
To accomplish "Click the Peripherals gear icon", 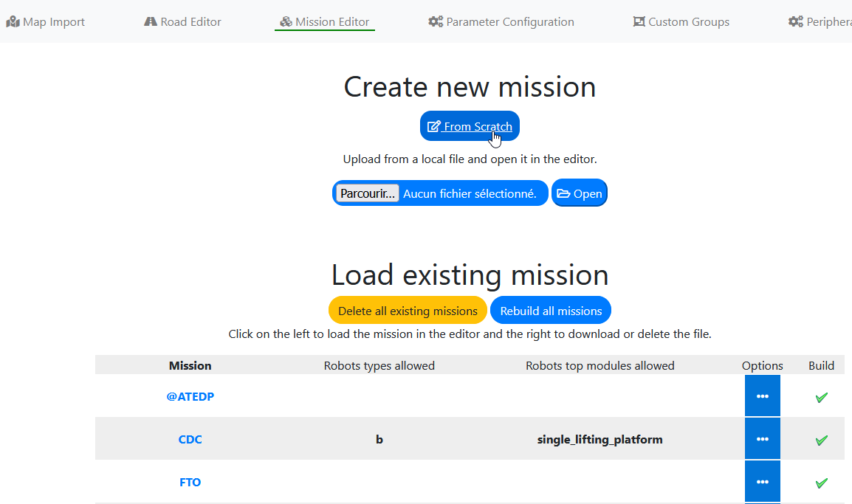I will pos(795,22).
